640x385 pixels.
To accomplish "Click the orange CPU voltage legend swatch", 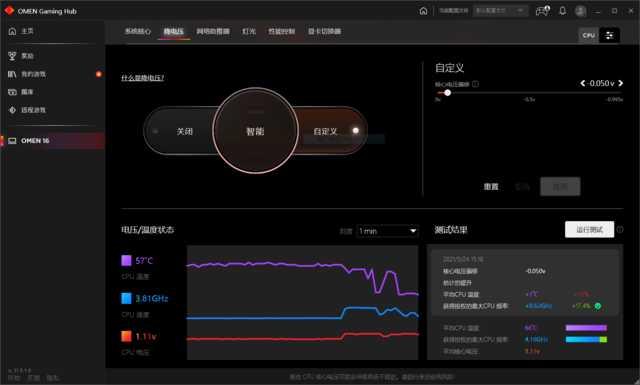I will 126,336.
